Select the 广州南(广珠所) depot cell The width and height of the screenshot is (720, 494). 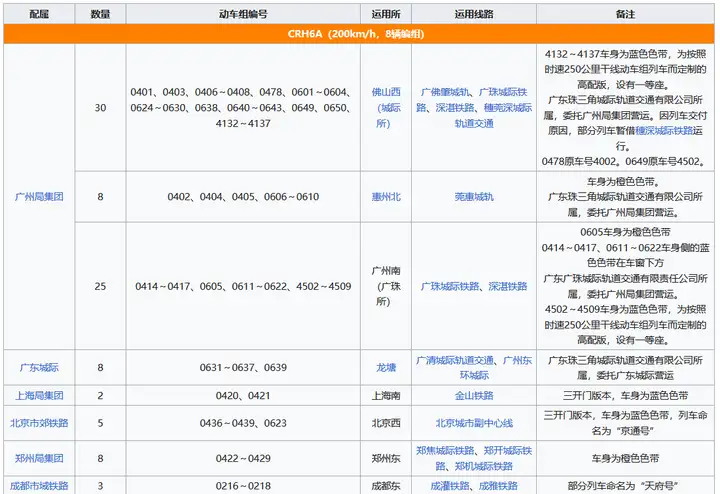[x=386, y=286]
